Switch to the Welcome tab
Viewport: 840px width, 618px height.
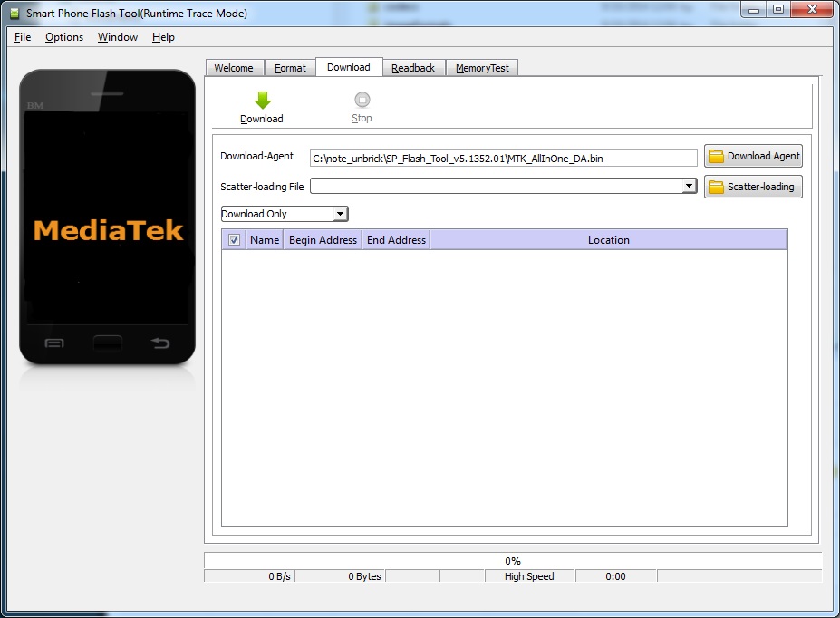[234, 68]
